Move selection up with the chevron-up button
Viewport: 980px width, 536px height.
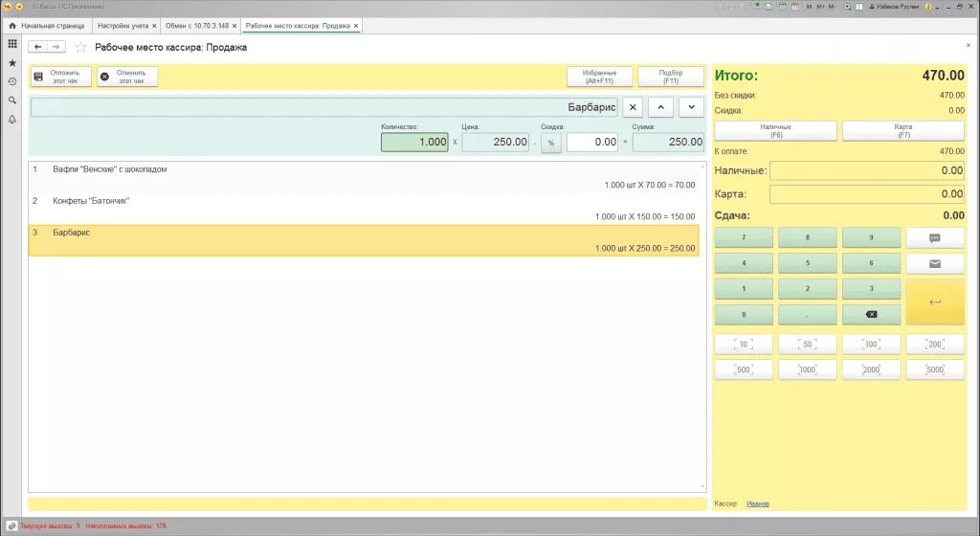(x=660, y=107)
